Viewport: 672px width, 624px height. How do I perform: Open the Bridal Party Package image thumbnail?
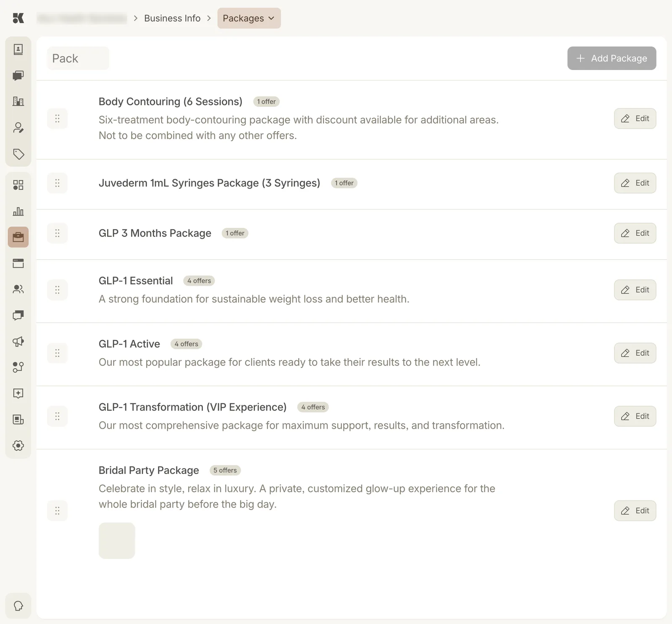pos(117,541)
